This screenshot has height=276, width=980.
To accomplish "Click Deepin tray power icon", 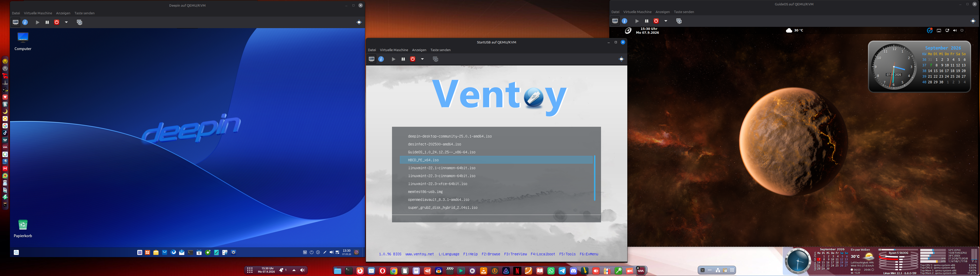I will [x=312, y=252].
